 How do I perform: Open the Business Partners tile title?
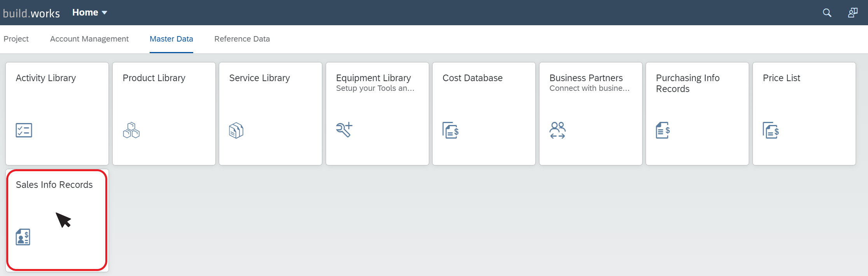[x=586, y=78]
